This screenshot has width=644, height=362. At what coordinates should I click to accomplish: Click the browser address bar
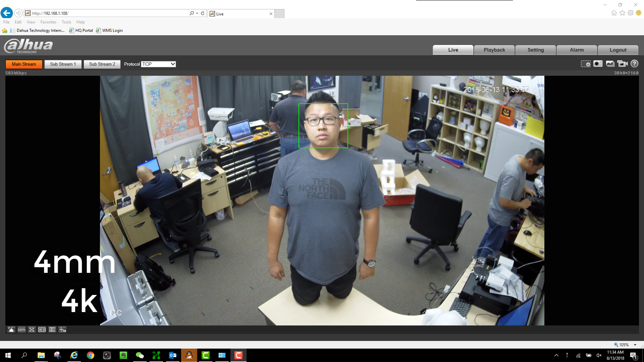[x=107, y=13]
